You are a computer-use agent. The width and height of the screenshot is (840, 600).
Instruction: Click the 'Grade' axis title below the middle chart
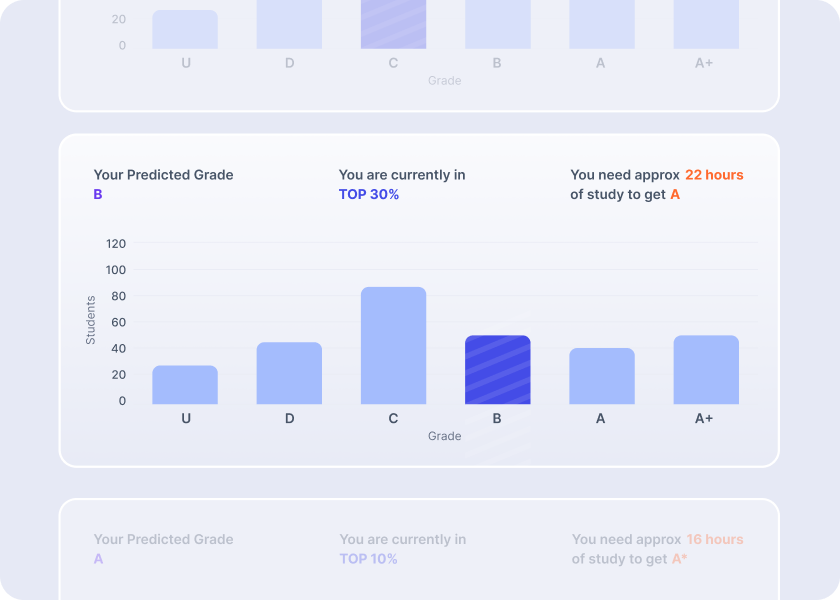[x=444, y=436]
